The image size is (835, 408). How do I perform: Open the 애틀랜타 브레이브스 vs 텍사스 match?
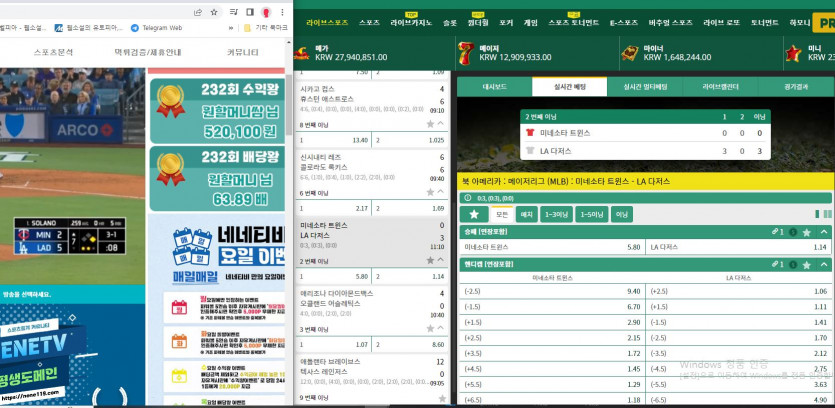click(372, 372)
